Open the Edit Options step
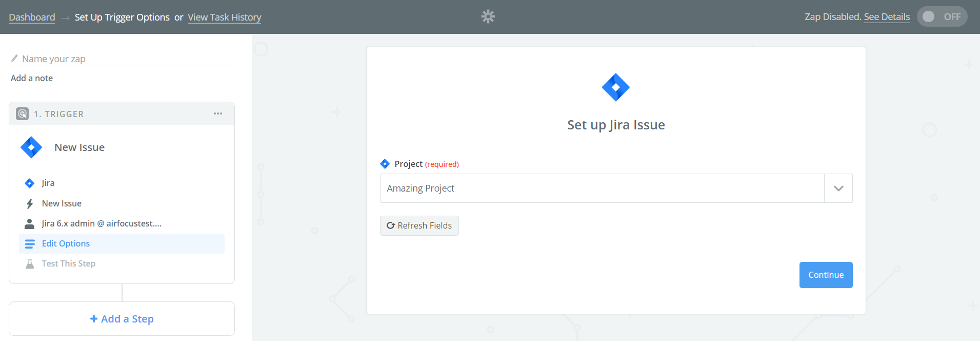Screen dimensions: 980x341 click(122, 243)
